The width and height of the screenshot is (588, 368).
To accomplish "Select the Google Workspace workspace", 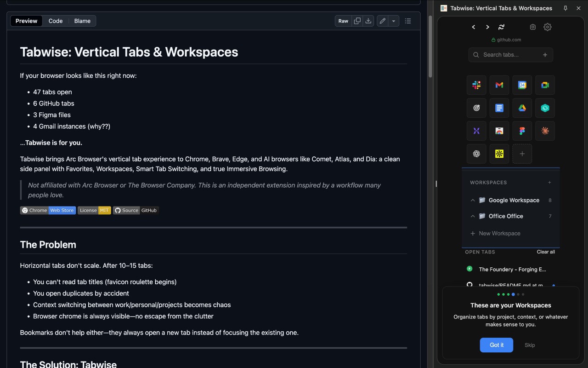I will (511, 200).
